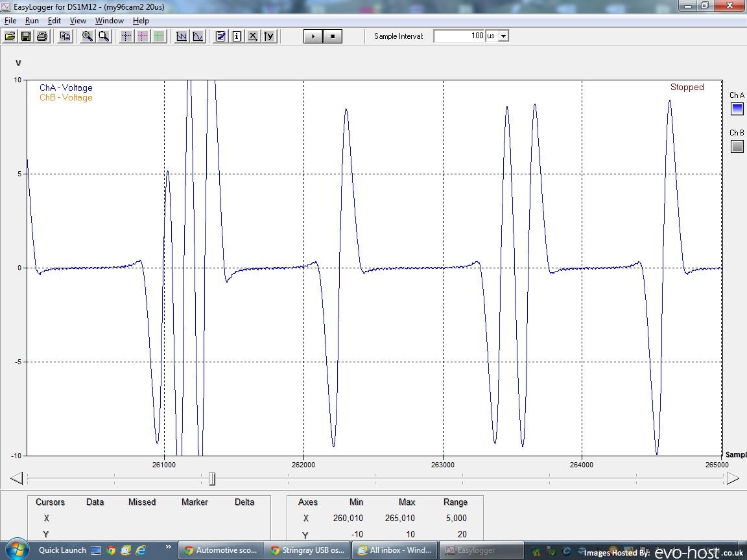Click the horizontal position slider handle
This screenshot has height=560, width=747.
[212, 479]
